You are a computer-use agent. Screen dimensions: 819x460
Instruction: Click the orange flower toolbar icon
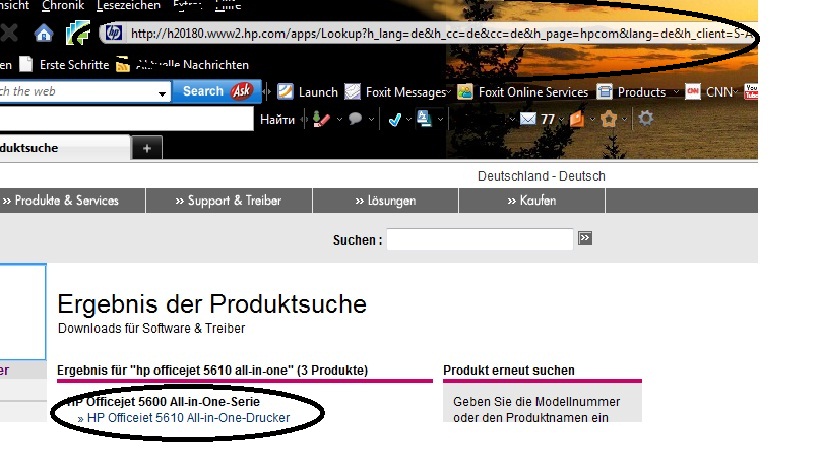click(x=609, y=120)
